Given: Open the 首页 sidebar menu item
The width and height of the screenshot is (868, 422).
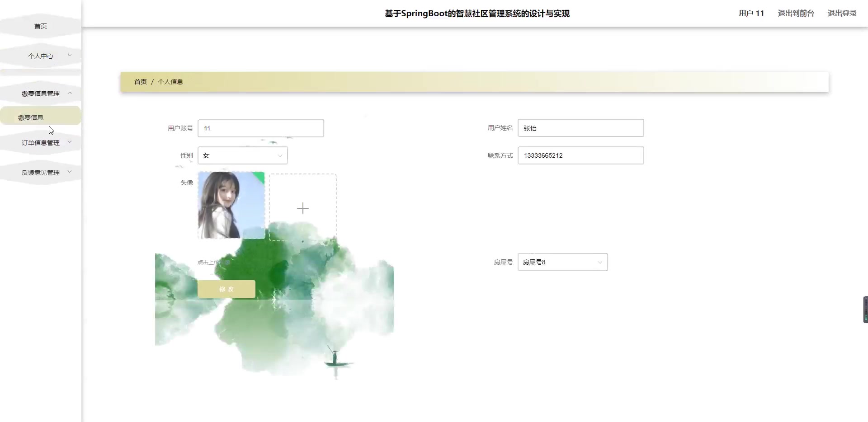Looking at the screenshot, I should pos(41,26).
